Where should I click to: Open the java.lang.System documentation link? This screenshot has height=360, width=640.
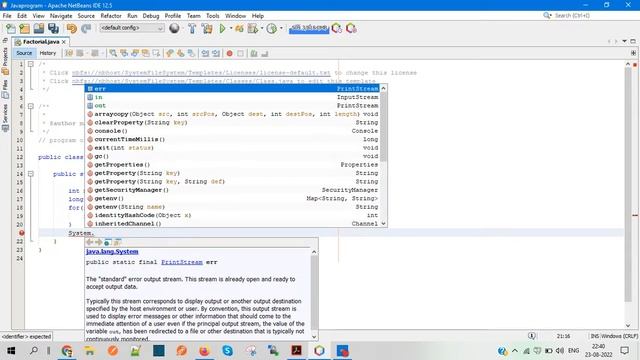(x=112, y=251)
